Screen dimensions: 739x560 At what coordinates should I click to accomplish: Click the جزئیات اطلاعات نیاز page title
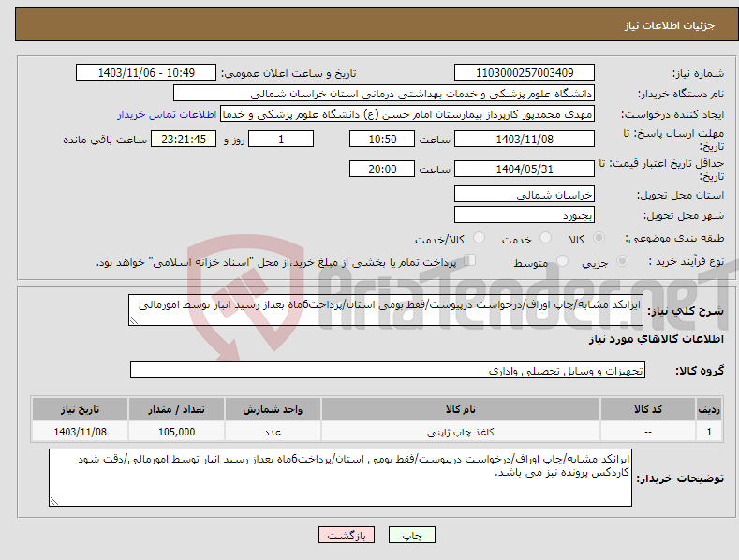click(x=670, y=25)
